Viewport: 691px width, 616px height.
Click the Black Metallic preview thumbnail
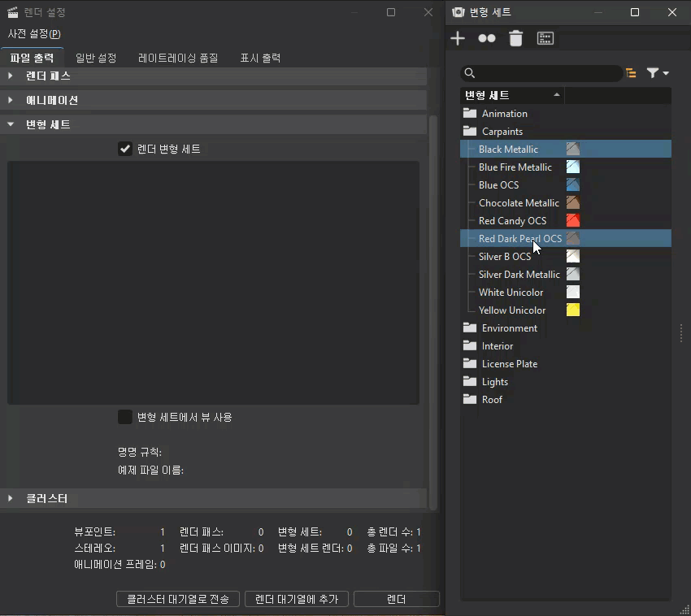tap(573, 149)
